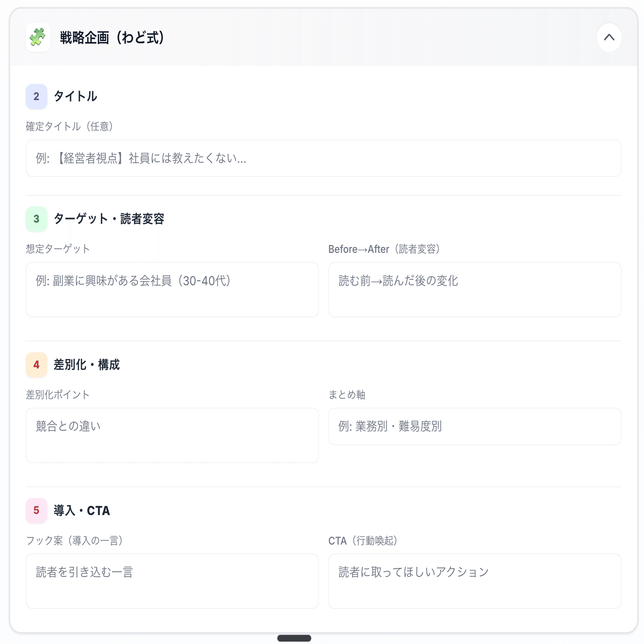Click the 差別化・構成 section heading

[86, 365]
